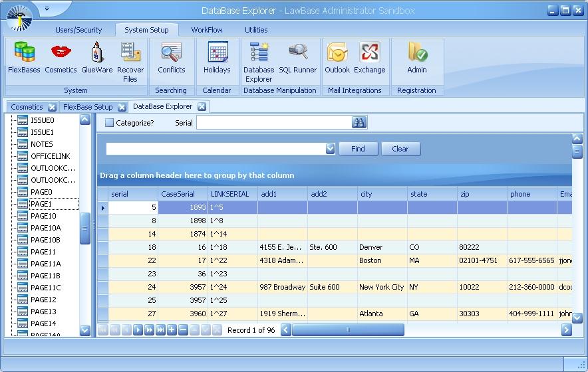Image resolution: width=588 pixels, height=372 pixels.
Task: Sort by the CaseSerial column header
Action: 183,194
